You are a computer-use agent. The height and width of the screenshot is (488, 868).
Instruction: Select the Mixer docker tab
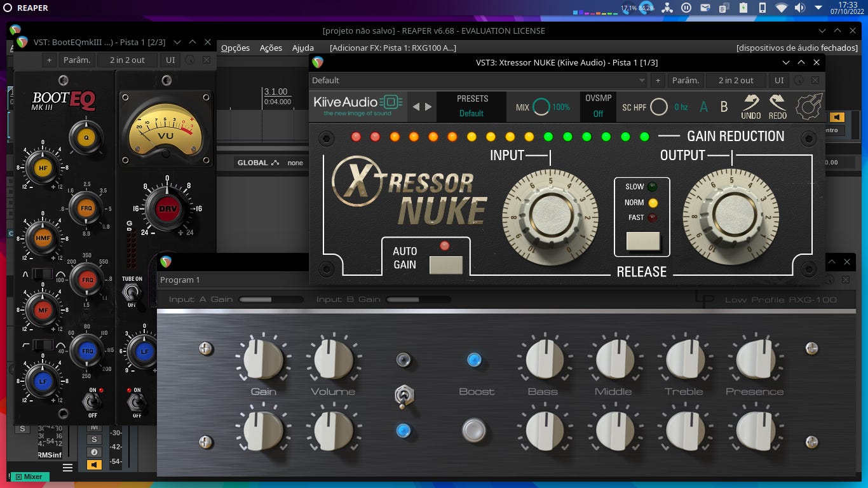(29, 477)
